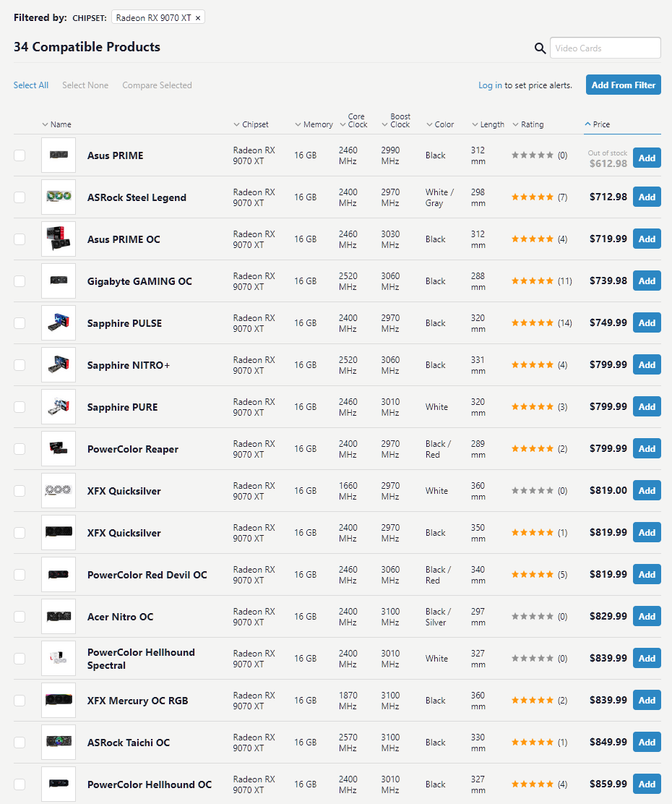This screenshot has width=672, height=804.
Task: Open the Sapphire PULSE thumbnail image
Action: pos(59,323)
